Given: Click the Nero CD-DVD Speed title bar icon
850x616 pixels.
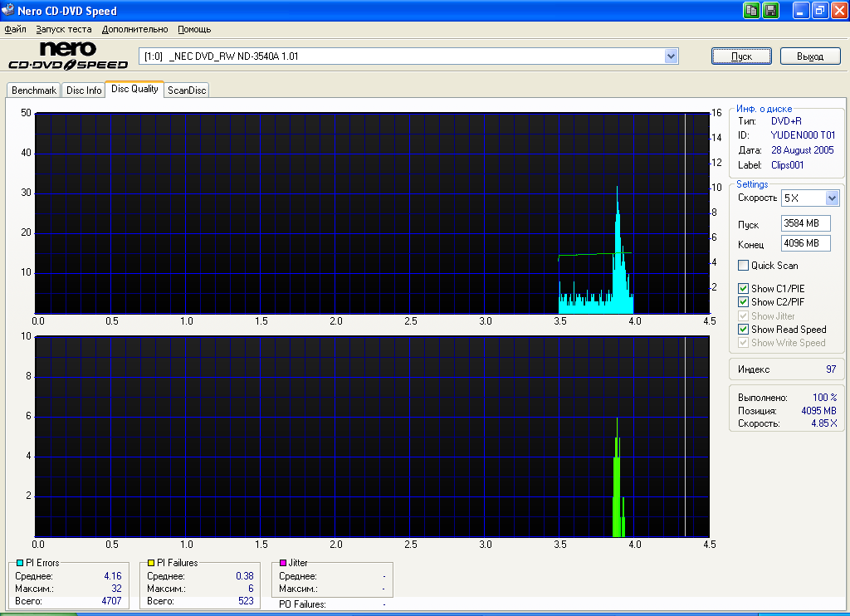Looking at the screenshot, I should click(x=8, y=11).
